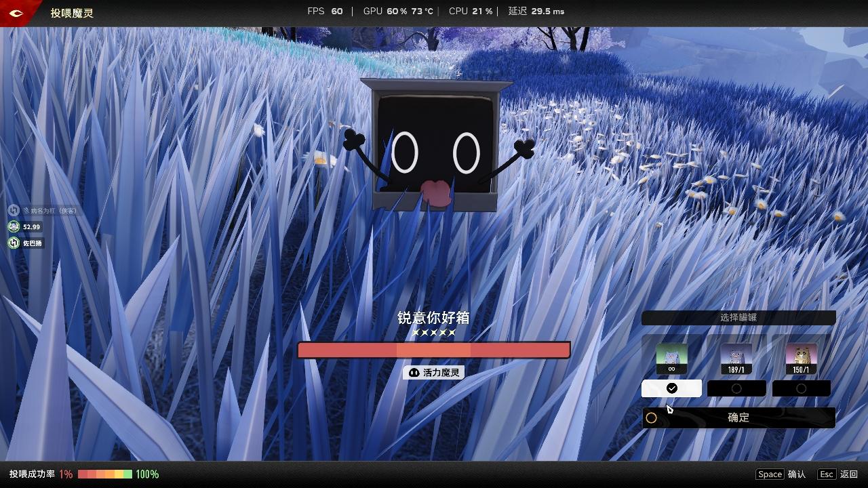The width and height of the screenshot is (868, 488).
Task: Click the muted mic player avatar (侠客)
Action: click(14, 211)
